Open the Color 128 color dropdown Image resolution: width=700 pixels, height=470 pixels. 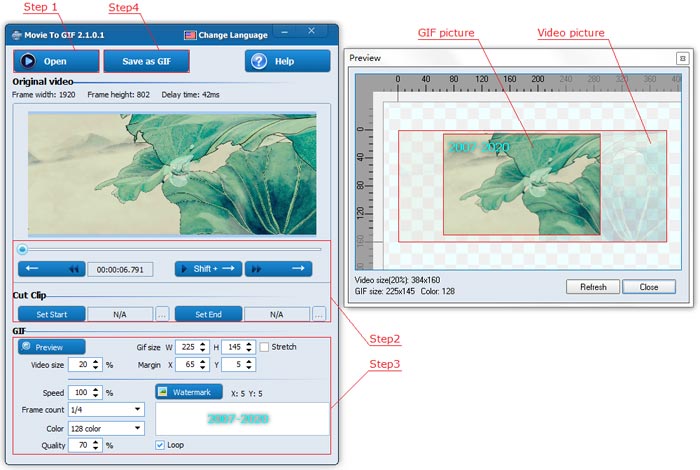(136, 428)
